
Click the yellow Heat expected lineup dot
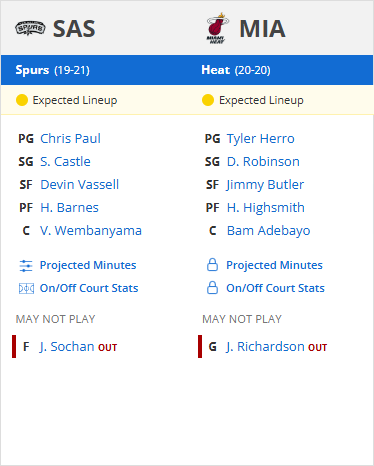208,100
